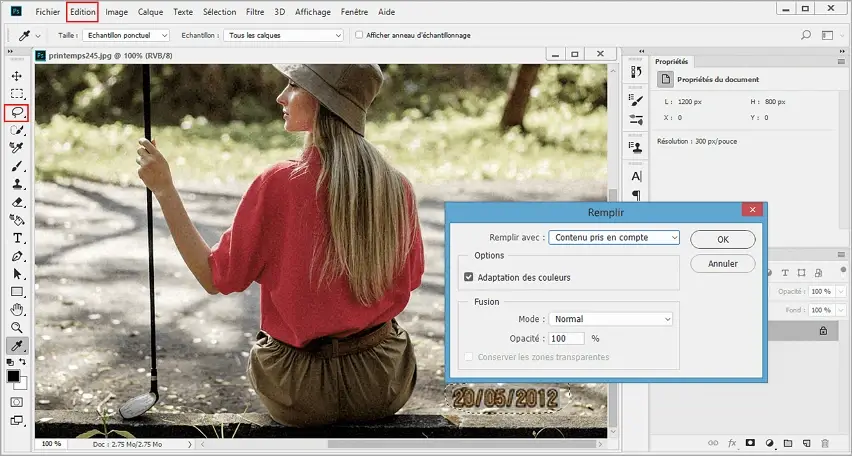Select the Paint Bucket tool
Image resolution: width=852 pixels, height=456 pixels.
point(17,220)
